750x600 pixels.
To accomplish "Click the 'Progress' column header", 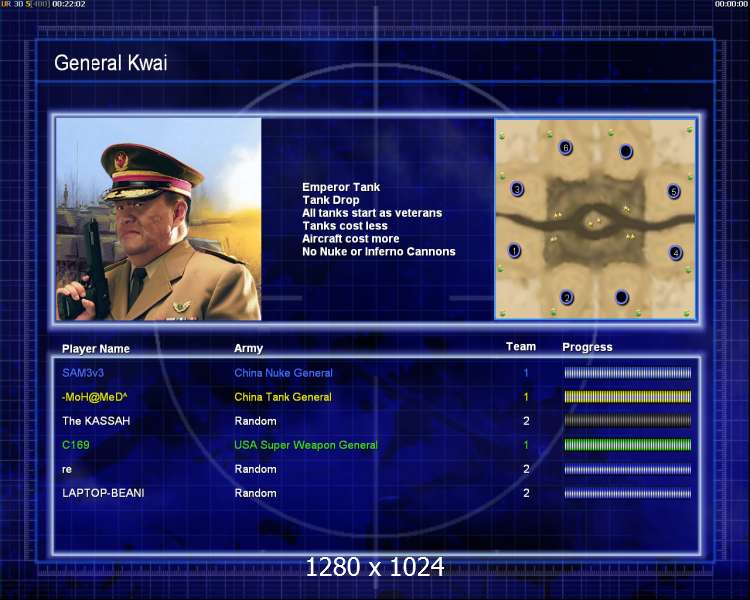I will point(587,347).
